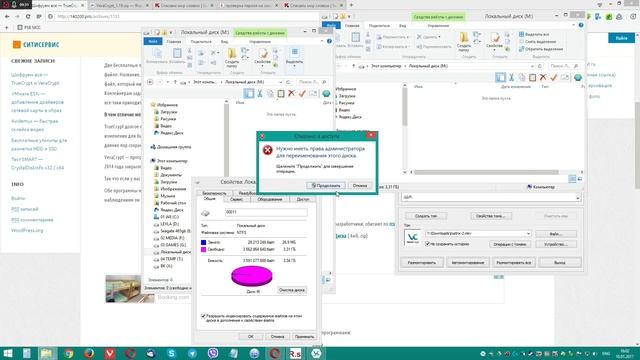Toggle the Не сохранять историю checkbox in VeraCrypt
Screen dimensions: 640x360
[427, 244]
